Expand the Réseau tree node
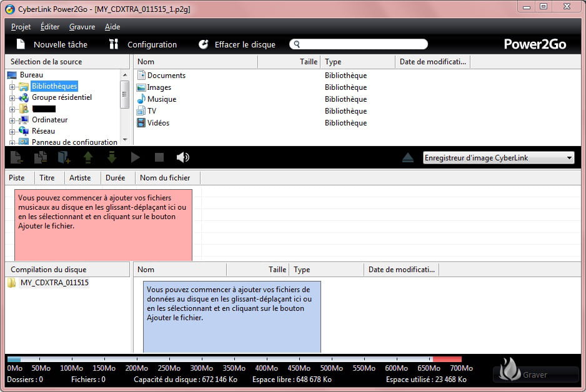 coord(12,131)
